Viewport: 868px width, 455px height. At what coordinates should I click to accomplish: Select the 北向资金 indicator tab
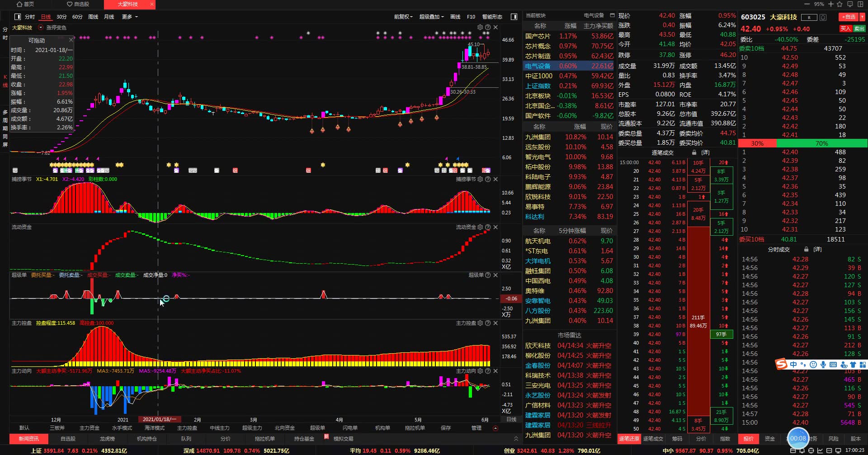click(x=285, y=428)
